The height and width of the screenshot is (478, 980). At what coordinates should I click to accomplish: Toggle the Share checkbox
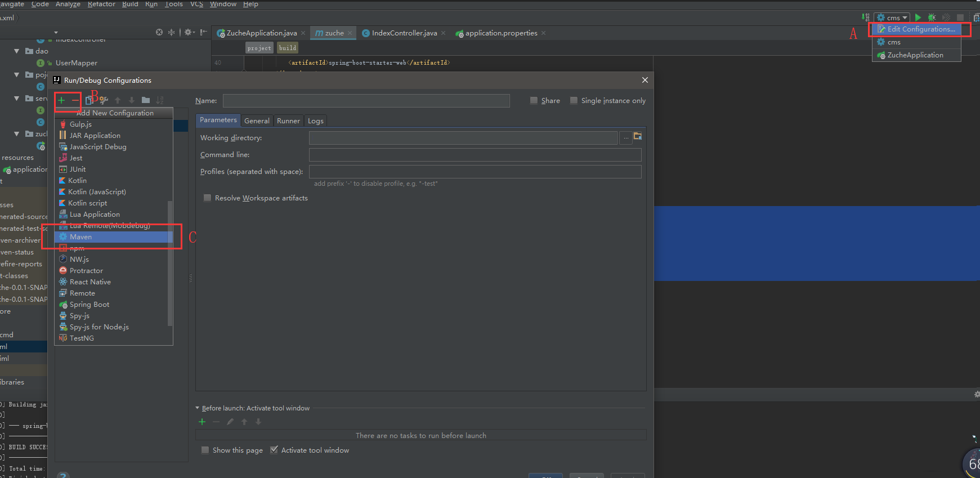[x=534, y=101]
